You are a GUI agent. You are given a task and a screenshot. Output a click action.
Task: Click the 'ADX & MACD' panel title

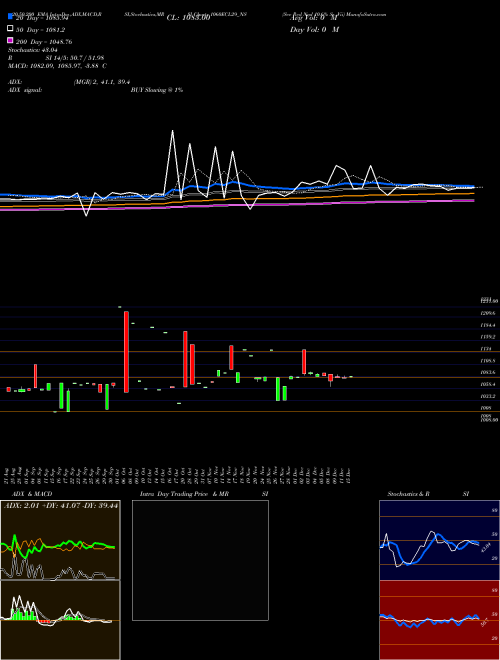click(x=32, y=494)
